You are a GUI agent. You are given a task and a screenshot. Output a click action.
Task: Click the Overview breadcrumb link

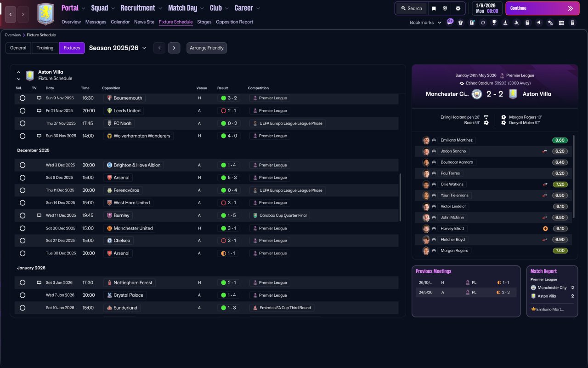[13, 35]
